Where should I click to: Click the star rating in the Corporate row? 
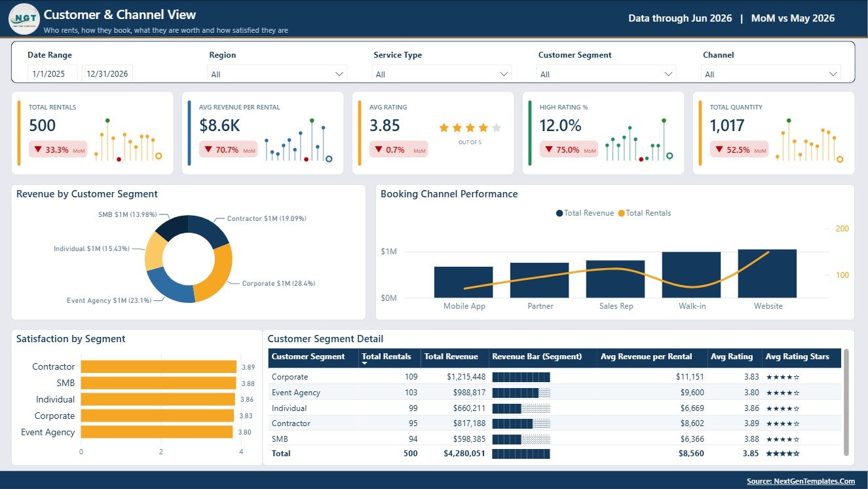pos(783,377)
